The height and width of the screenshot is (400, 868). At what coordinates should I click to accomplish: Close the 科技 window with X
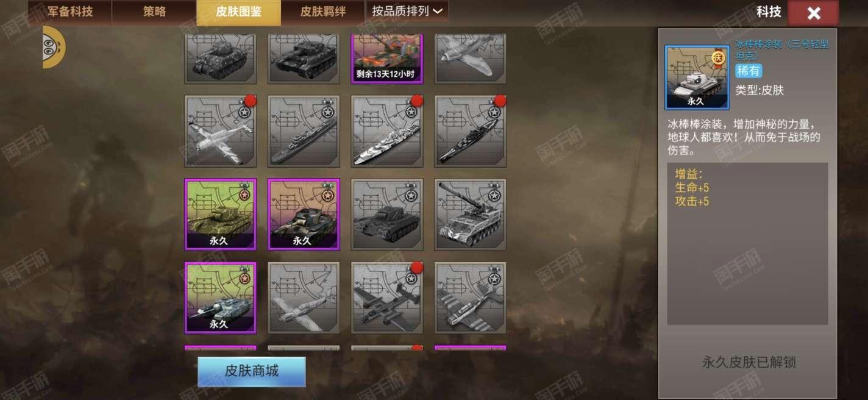pyautogui.click(x=813, y=13)
